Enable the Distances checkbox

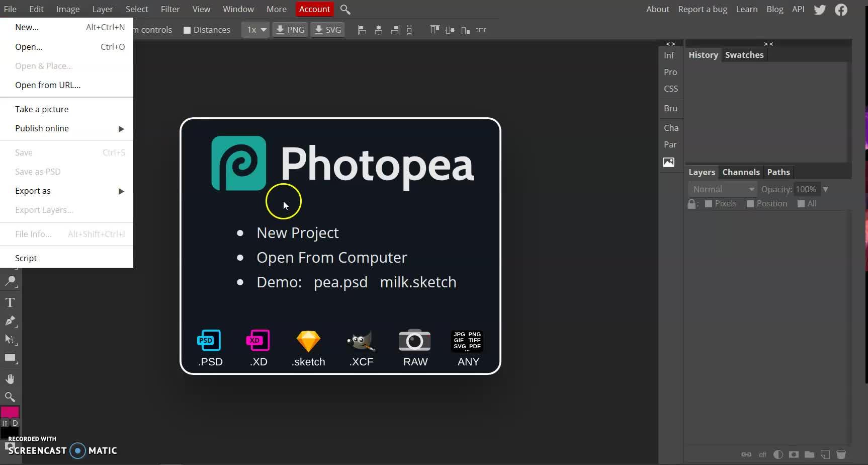click(x=187, y=30)
